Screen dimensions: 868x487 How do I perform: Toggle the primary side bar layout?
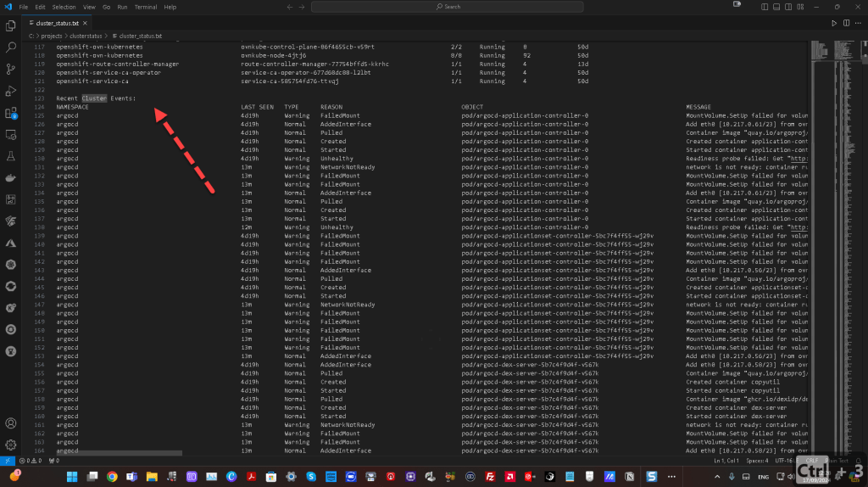[x=765, y=7]
